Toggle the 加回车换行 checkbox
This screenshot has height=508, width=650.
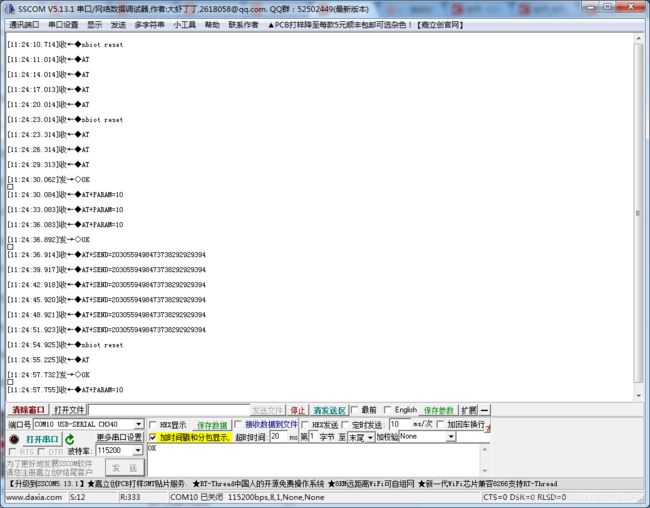click(440, 424)
